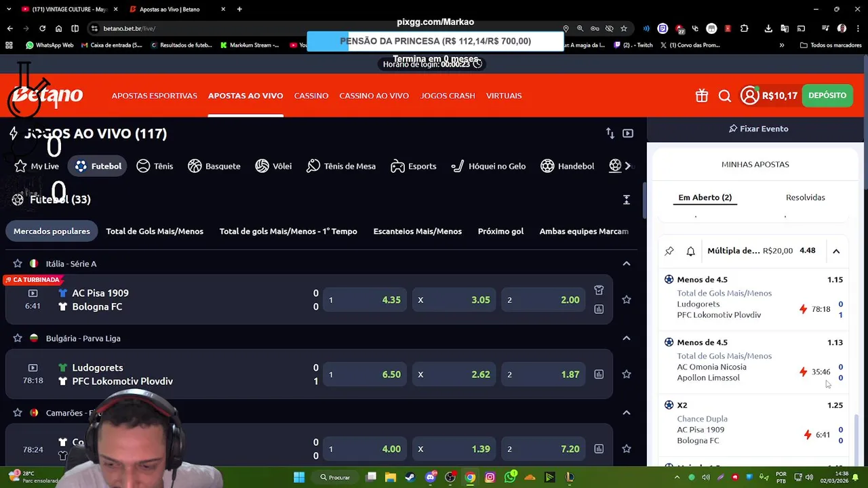The image size is (868, 488).
Task: Select draw odds 2.62 for Ludogorets match
Action: [454, 374]
